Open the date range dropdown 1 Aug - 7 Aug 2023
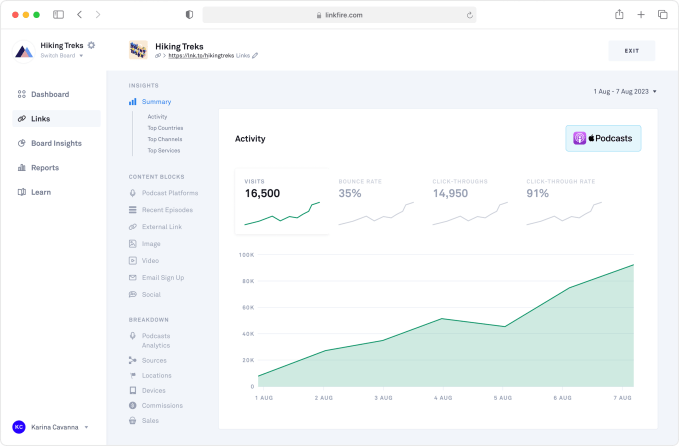This screenshot has width=679, height=446. coord(624,92)
